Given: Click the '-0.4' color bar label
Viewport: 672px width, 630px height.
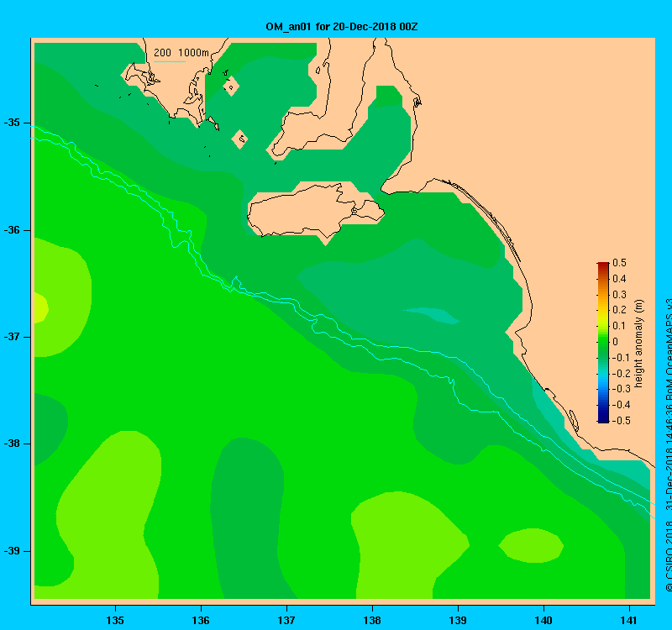Looking at the screenshot, I should click(x=621, y=405).
